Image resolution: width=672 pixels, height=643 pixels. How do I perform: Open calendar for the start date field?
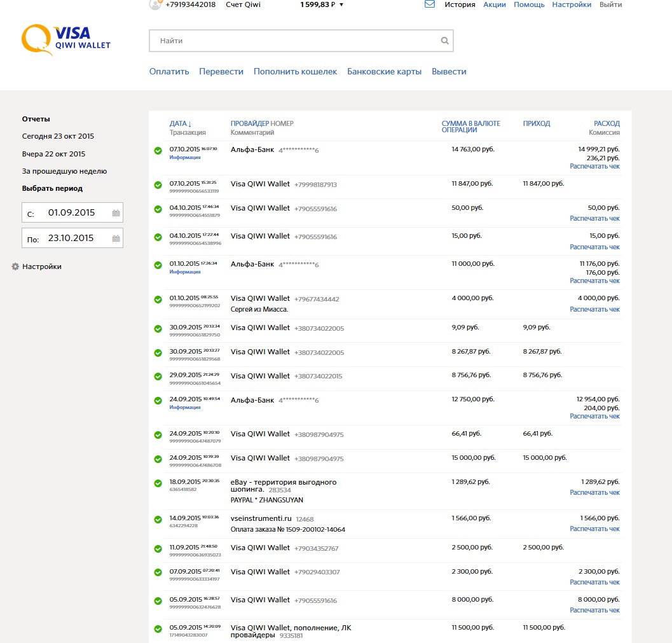(116, 213)
